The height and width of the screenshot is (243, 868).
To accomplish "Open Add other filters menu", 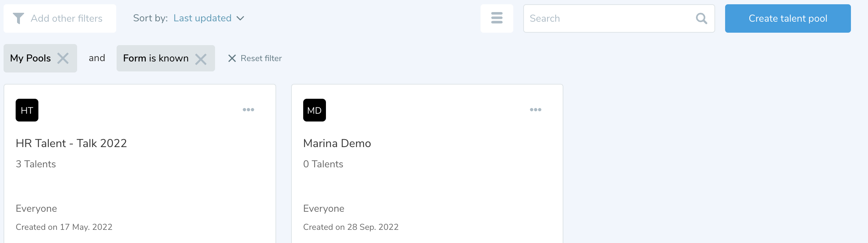I will click(66, 18).
